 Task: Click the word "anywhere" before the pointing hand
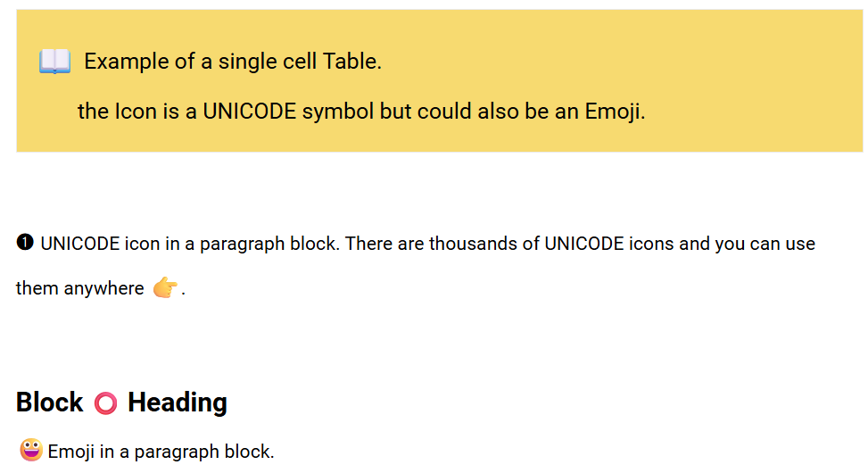tap(103, 288)
